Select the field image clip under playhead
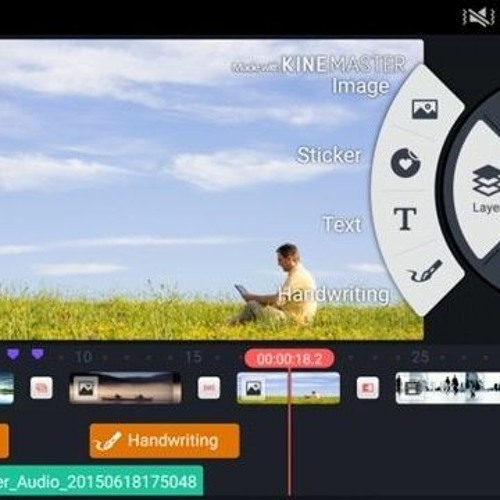The height and width of the screenshot is (500, 500). click(x=288, y=388)
